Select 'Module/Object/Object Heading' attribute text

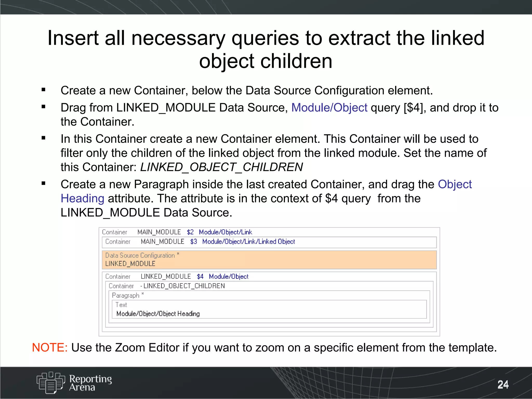click(158, 314)
